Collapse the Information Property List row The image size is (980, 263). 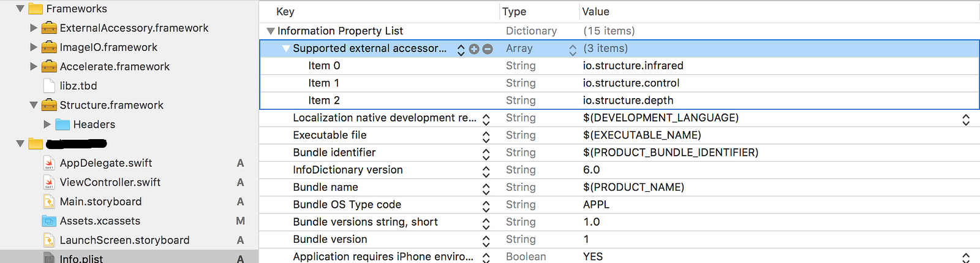pyautogui.click(x=270, y=31)
